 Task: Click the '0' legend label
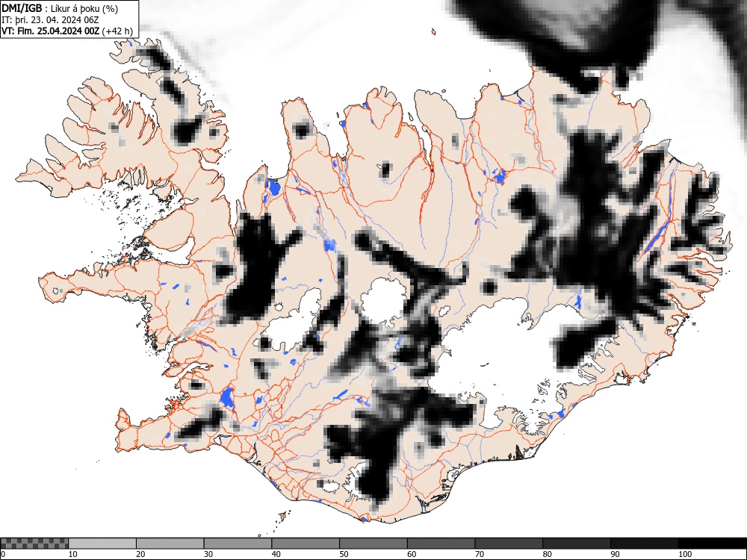pos(3,554)
